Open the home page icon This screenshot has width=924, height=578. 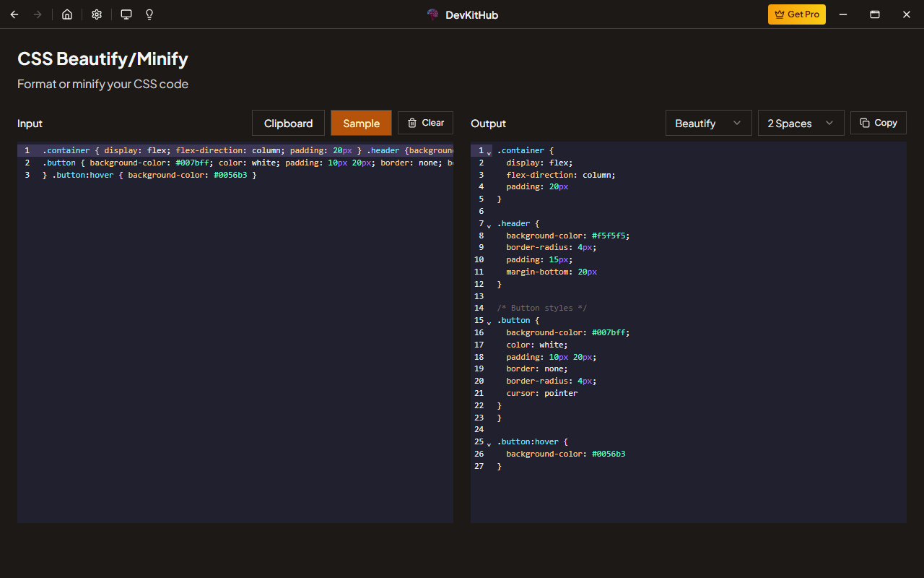(x=67, y=14)
